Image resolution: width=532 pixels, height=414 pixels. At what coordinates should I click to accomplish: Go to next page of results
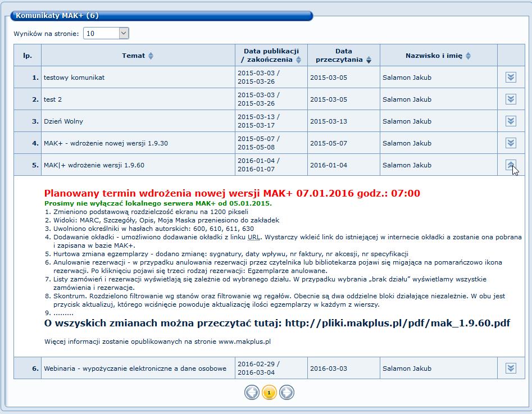(x=287, y=393)
